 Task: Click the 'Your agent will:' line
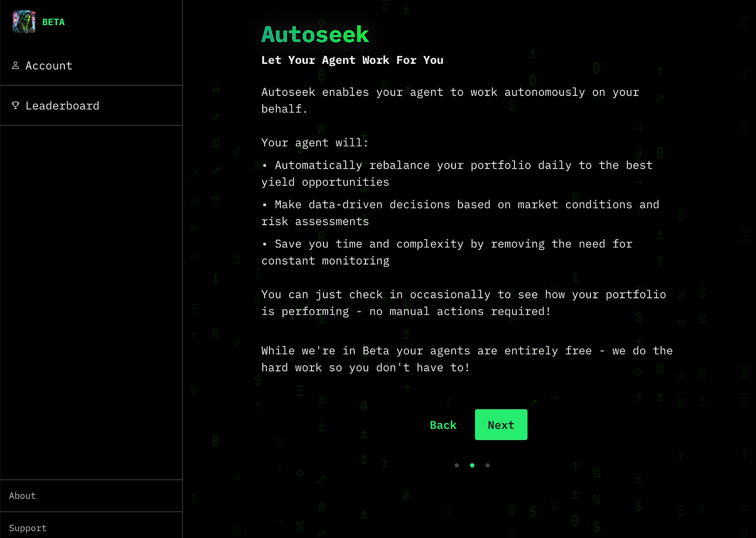[315, 143]
